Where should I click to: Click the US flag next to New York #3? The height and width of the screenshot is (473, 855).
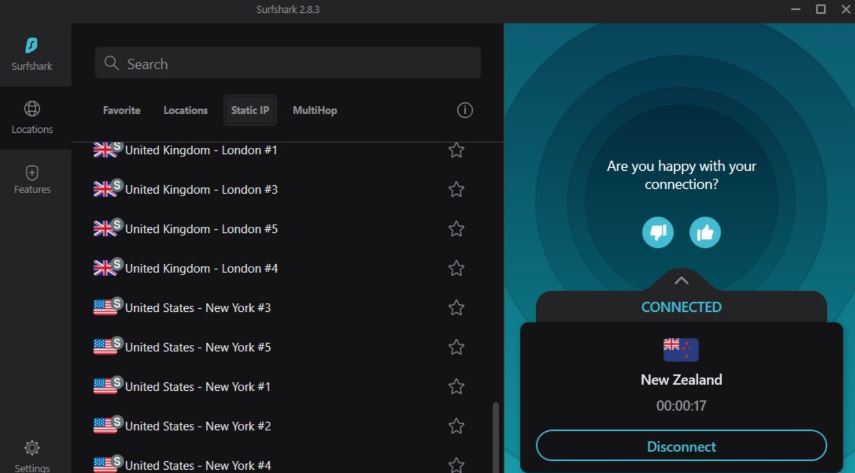click(105, 308)
